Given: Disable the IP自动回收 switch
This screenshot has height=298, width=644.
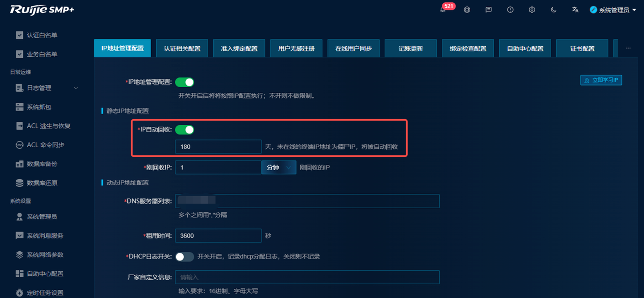Looking at the screenshot, I should click(x=184, y=130).
